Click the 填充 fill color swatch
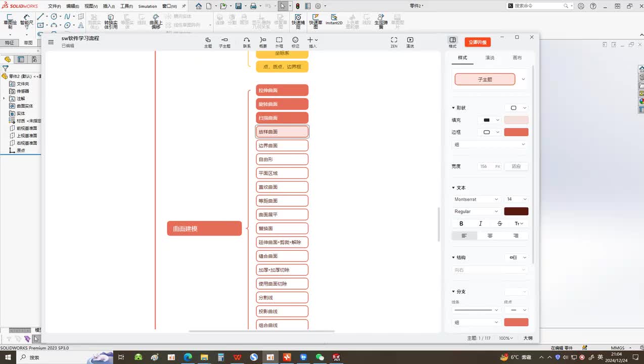This screenshot has height=364, width=644. [516, 120]
